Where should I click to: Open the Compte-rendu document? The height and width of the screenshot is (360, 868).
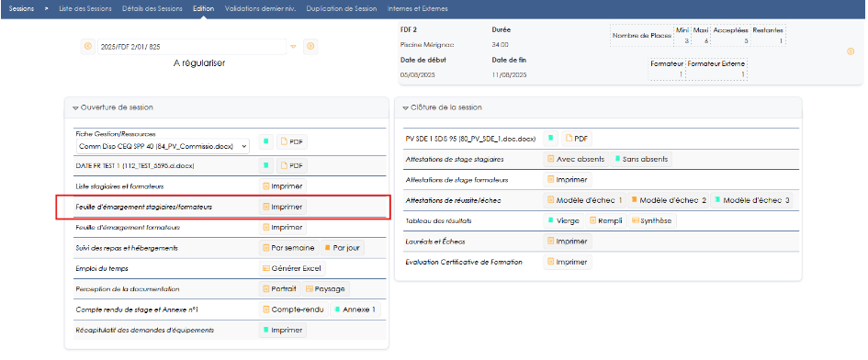293,309
